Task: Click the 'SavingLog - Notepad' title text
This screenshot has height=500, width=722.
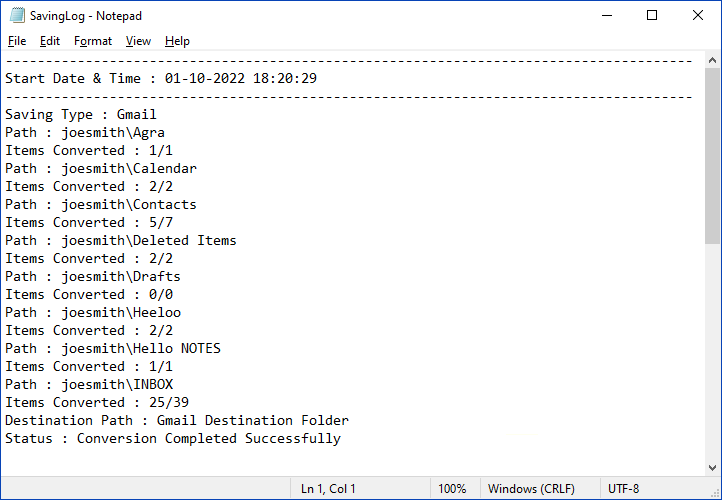Action: click(x=86, y=16)
